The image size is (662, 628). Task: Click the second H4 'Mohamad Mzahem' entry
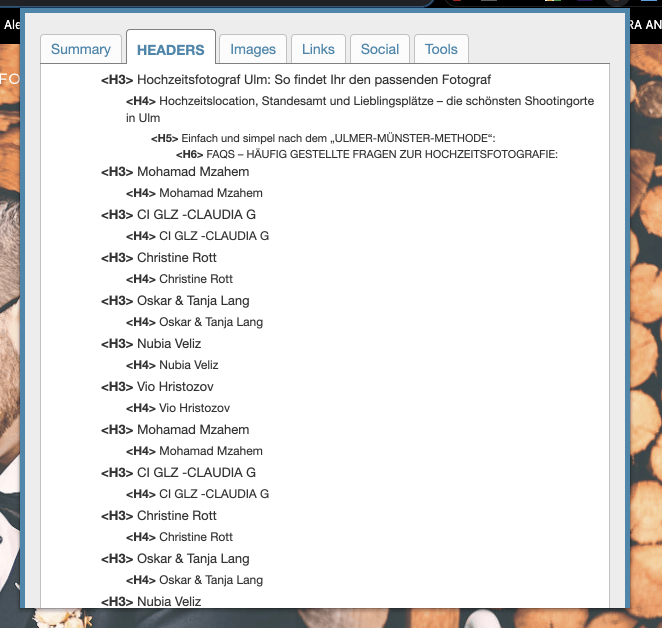click(x=194, y=451)
